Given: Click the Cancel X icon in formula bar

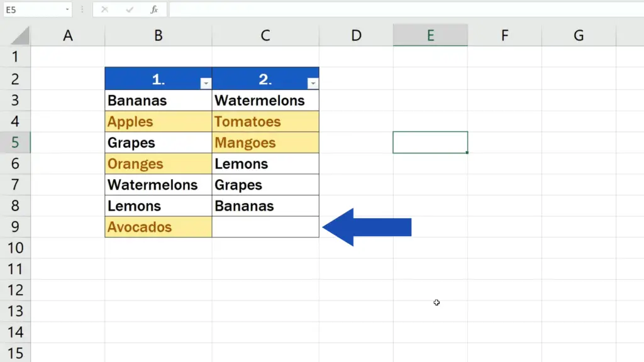Looking at the screenshot, I should (105, 9).
